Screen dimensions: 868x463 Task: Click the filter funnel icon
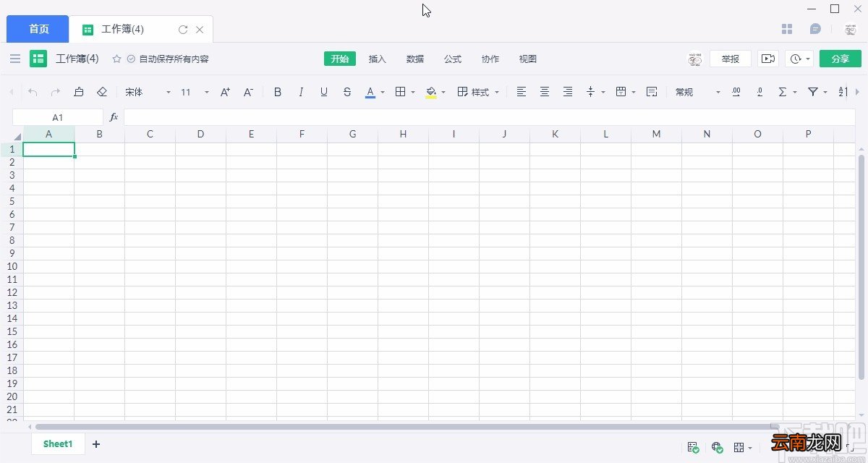click(813, 92)
